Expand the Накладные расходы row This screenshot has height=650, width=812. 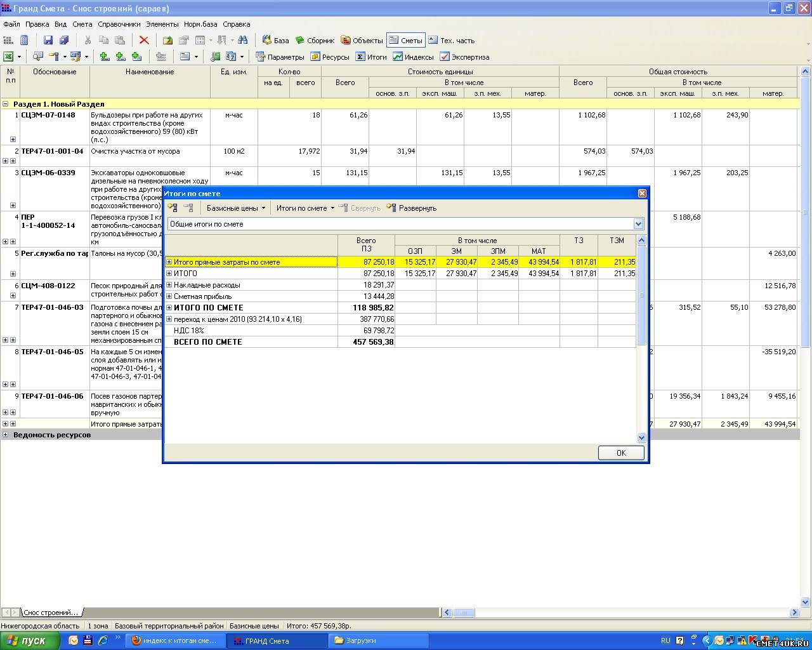click(169, 285)
